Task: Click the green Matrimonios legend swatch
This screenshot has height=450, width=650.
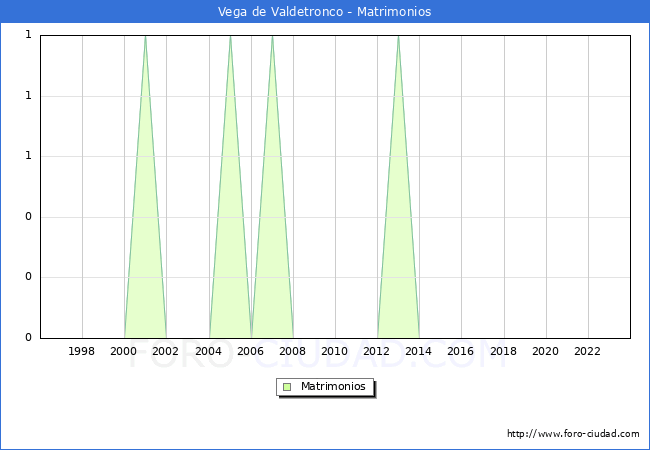Action: click(287, 387)
